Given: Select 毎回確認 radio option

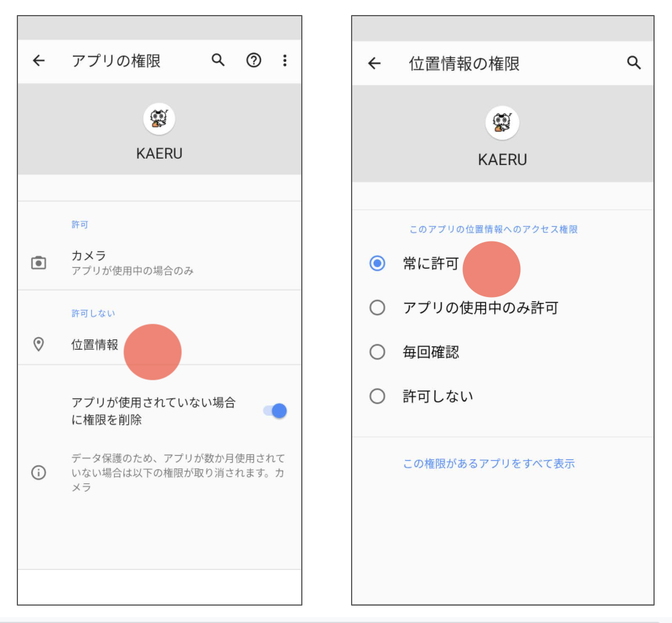Looking at the screenshot, I should (x=377, y=352).
